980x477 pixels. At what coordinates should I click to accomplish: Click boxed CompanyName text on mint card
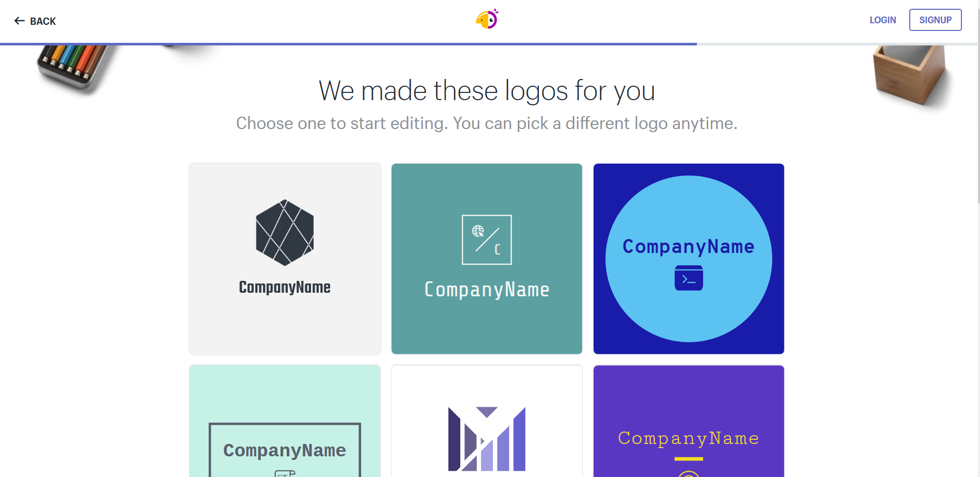click(x=285, y=450)
